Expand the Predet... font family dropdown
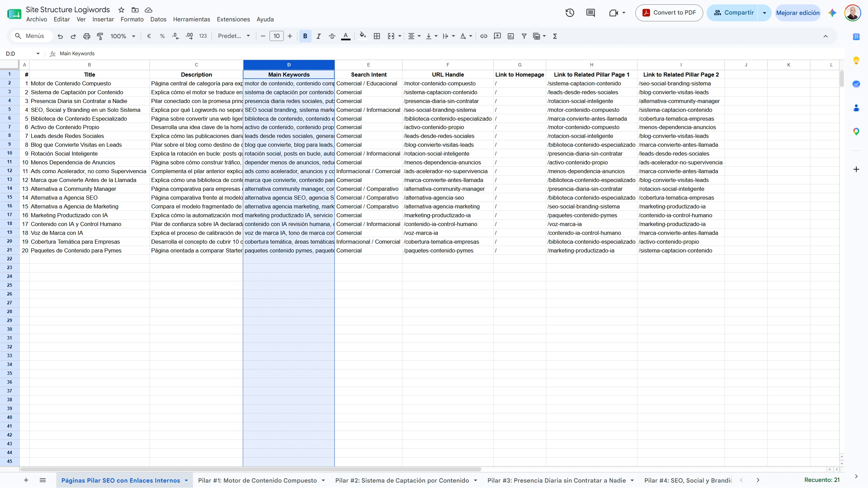The height and width of the screenshot is (488, 868). (x=234, y=36)
